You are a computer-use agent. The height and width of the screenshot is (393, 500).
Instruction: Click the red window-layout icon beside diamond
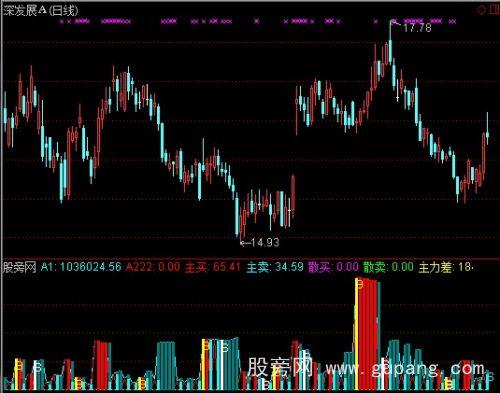pyautogui.click(x=494, y=9)
